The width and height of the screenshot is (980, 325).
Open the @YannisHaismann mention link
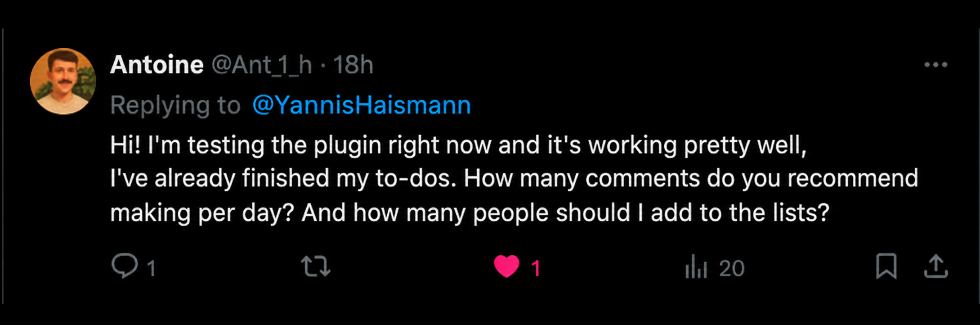(x=362, y=105)
